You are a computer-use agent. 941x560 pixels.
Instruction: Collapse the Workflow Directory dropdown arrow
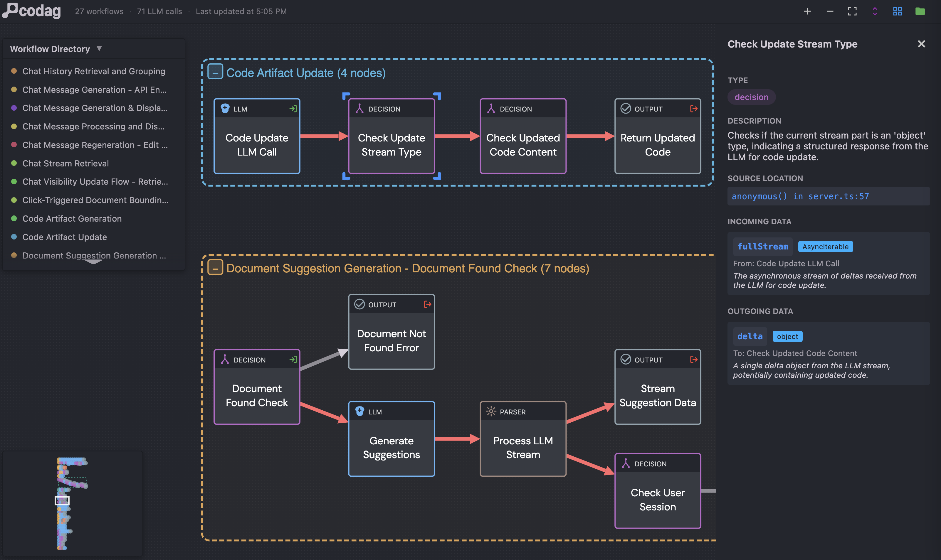click(x=99, y=49)
